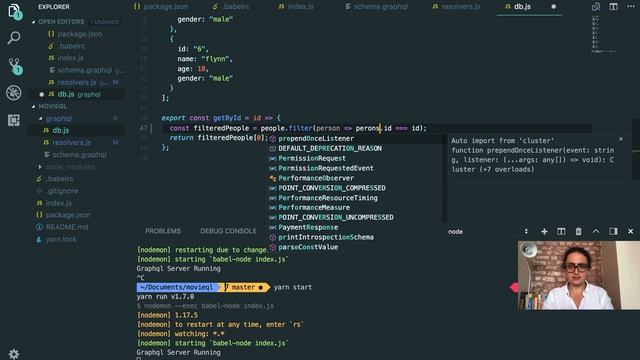Open the Debug Console panel tab

[x=228, y=231]
